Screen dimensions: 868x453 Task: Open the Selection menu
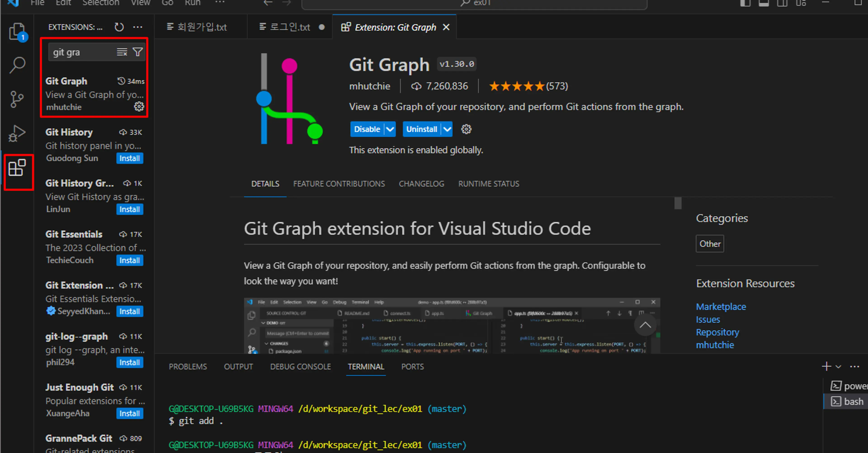[x=101, y=3]
